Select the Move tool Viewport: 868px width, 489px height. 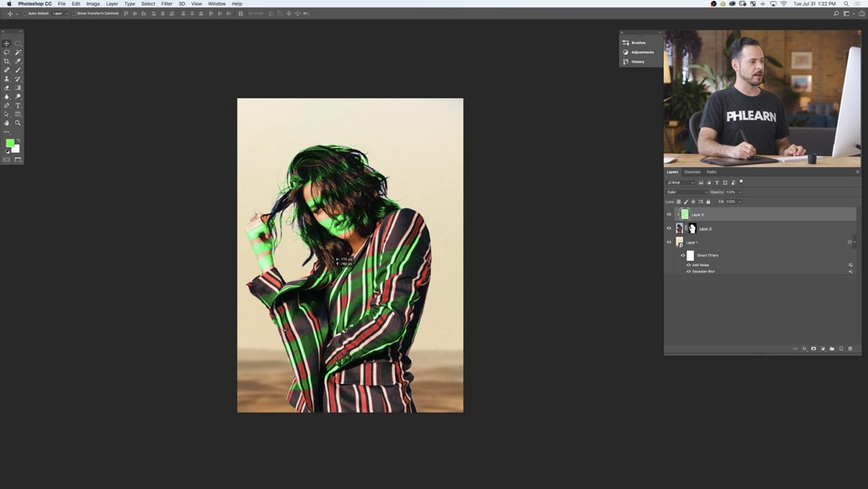point(7,43)
